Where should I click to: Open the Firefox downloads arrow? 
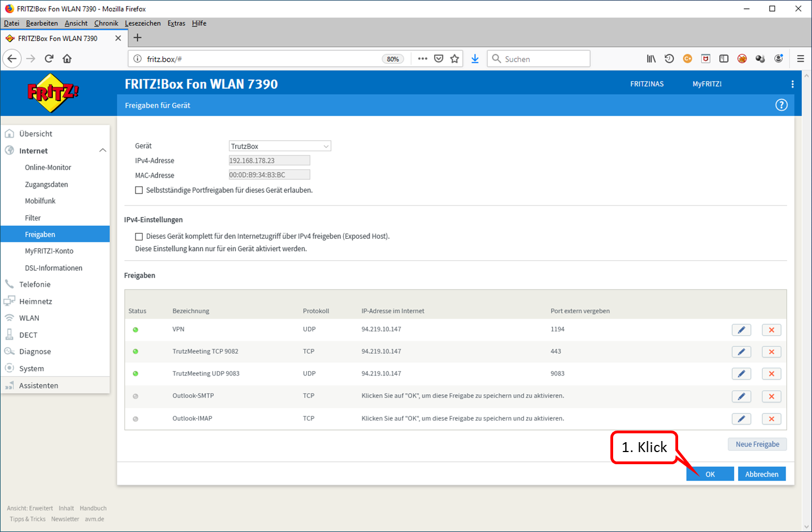coord(475,58)
